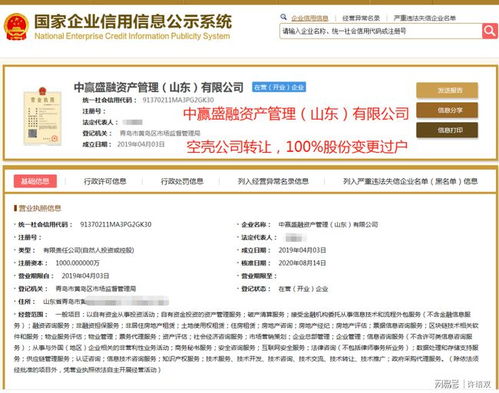Open the 列入严重违法失信企业名单(黑名单)信息 tab
499x393 pixels.
[410, 181]
